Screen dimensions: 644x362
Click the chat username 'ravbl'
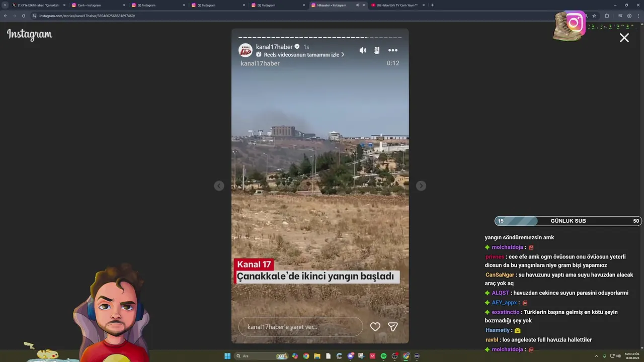492,340
